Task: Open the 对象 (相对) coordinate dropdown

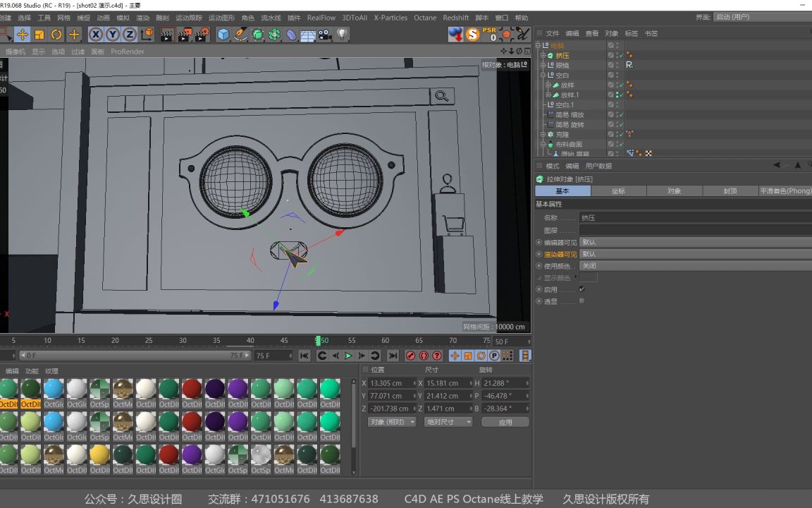Action: pyautogui.click(x=392, y=422)
